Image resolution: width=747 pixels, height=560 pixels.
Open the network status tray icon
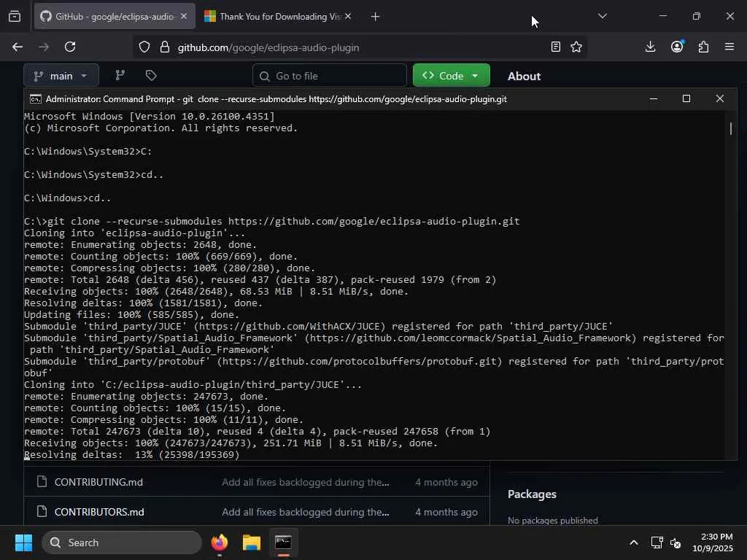point(657,542)
